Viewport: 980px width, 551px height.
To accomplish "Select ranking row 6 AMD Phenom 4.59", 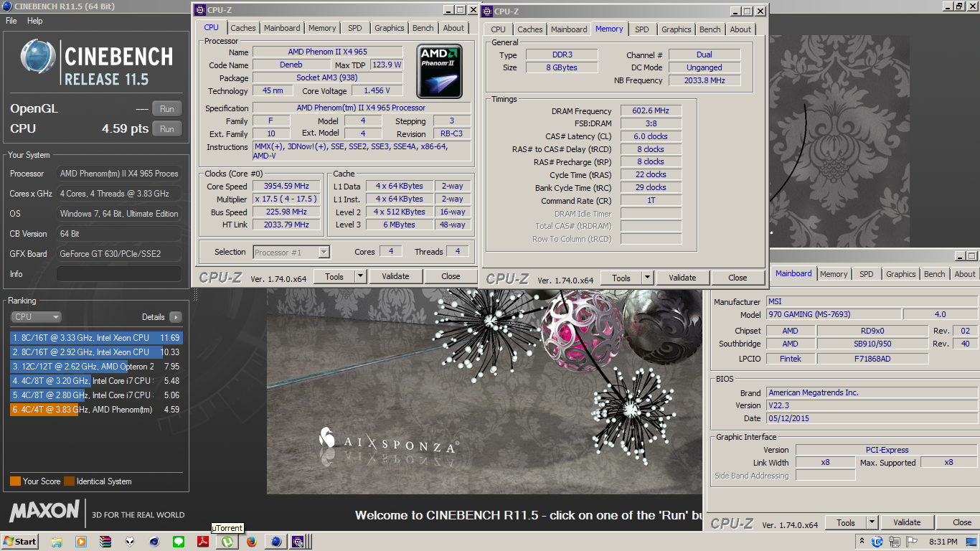I will coord(96,409).
